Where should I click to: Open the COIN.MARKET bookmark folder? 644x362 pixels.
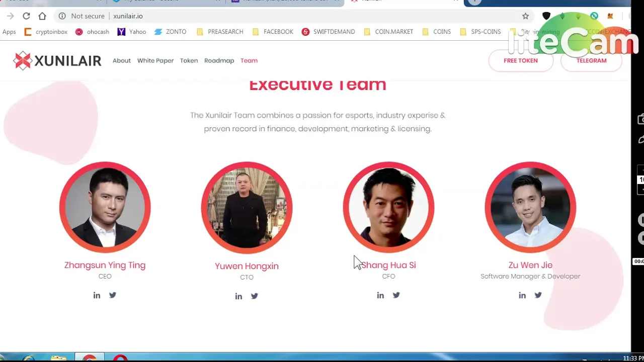388,32
